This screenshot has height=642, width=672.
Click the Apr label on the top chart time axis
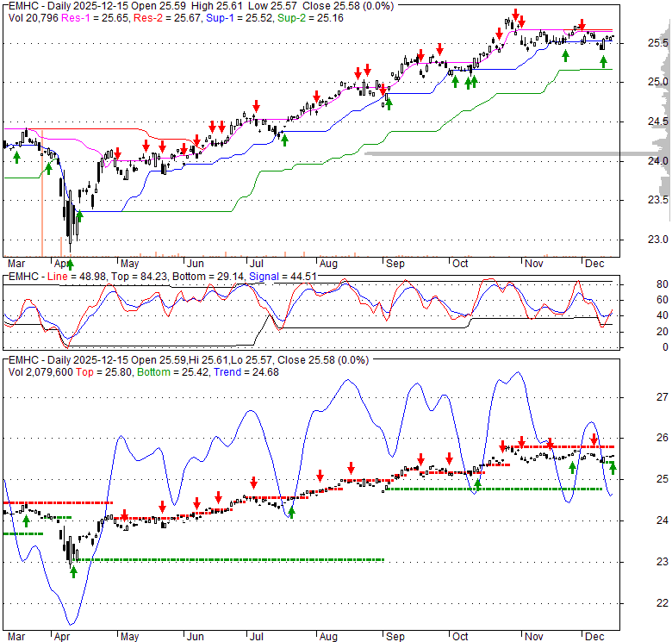[x=65, y=262]
